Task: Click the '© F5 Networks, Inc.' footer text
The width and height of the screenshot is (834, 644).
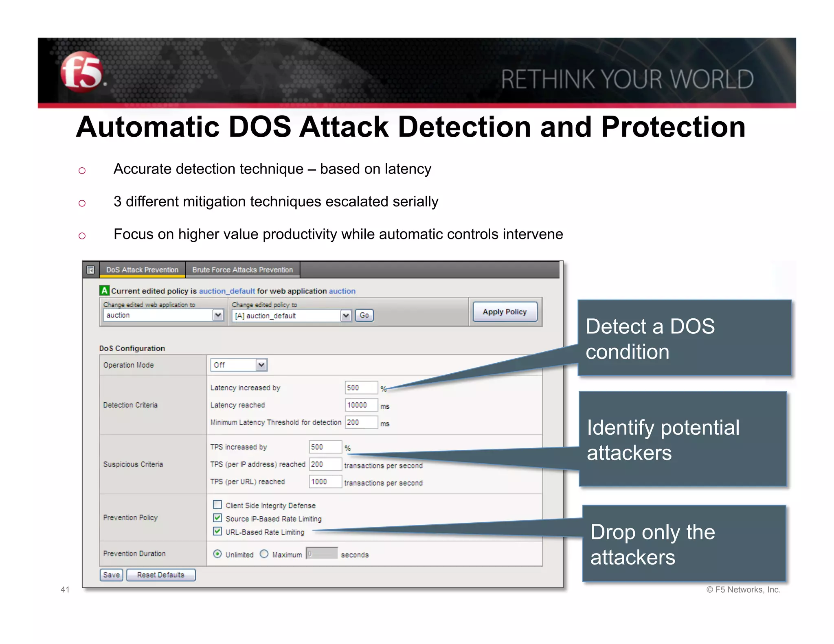Action: tap(743, 589)
